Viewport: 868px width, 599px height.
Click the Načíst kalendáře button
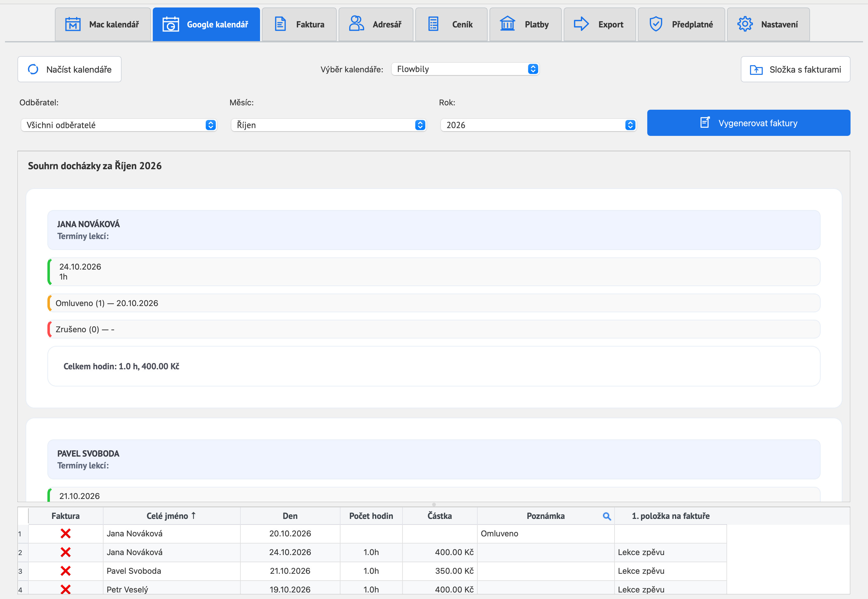tap(70, 69)
